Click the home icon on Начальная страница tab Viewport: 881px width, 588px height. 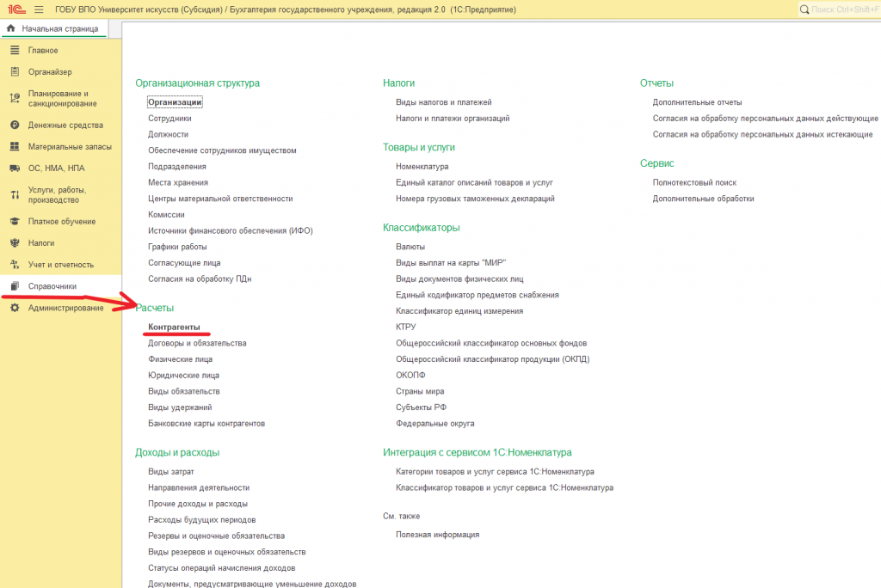pos(10,28)
